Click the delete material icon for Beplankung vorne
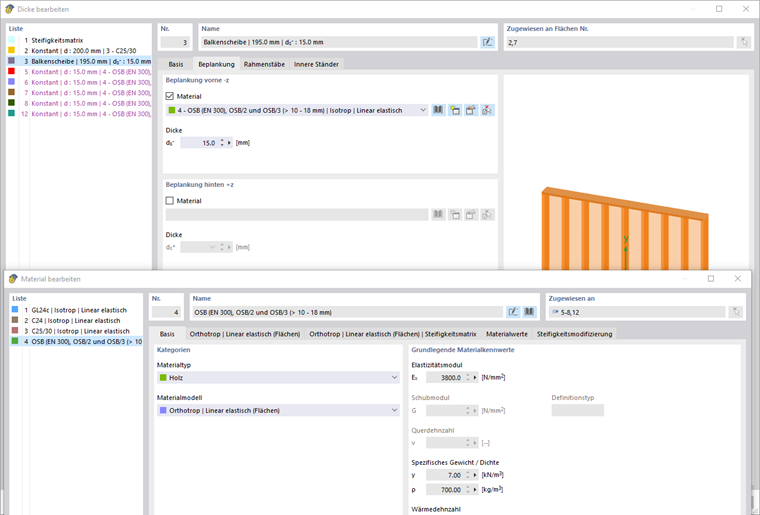The width and height of the screenshot is (760, 515). pos(487,110)
